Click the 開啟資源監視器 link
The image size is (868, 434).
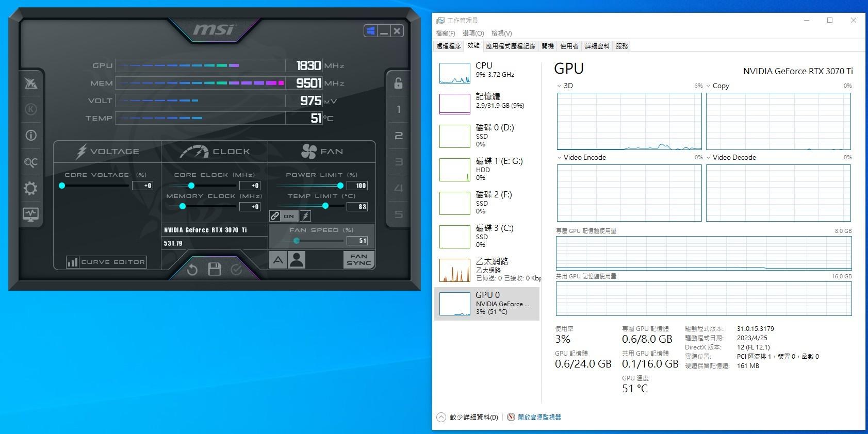click(x=539, y=417)
